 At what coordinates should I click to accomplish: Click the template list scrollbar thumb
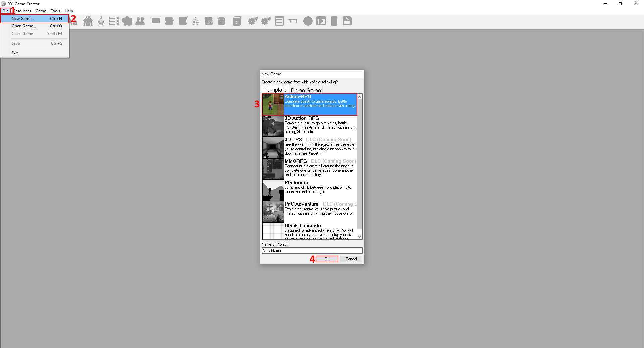point(360,164)
